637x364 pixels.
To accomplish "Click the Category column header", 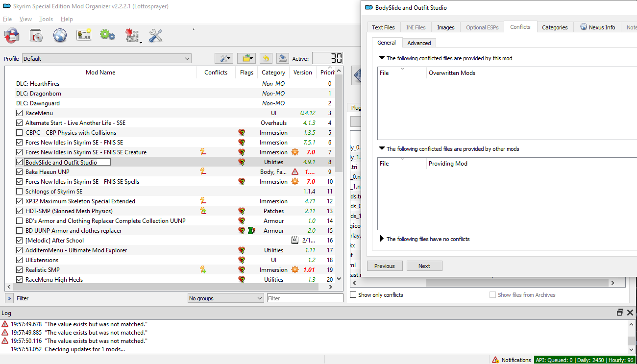I will point(273,72).
